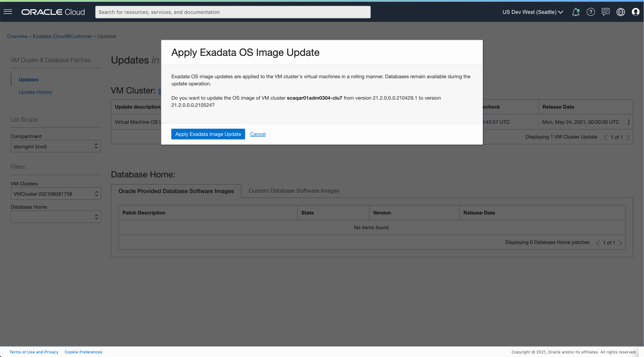Open Update History in the sidebar
Screen dimensions: 644x357
point(35,92)
